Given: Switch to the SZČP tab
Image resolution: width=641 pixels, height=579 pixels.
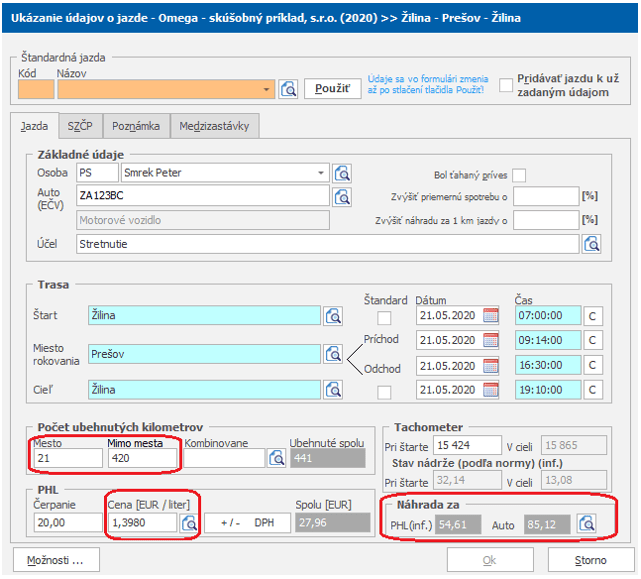Looking at the screenshot, I should click(80, 126).
